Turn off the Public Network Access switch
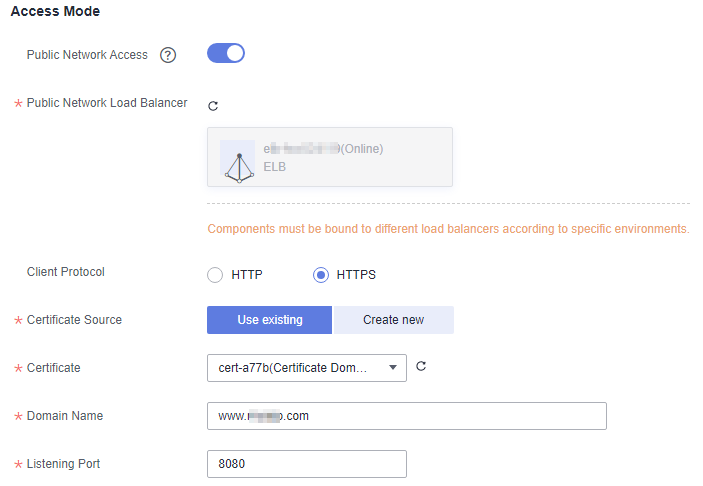This screenshot has width=703, height=486. [x=226, y=53]
